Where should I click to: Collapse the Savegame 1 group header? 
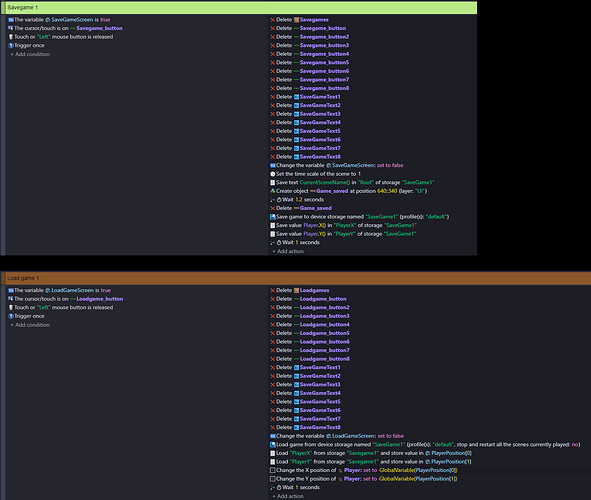[239, 8]
